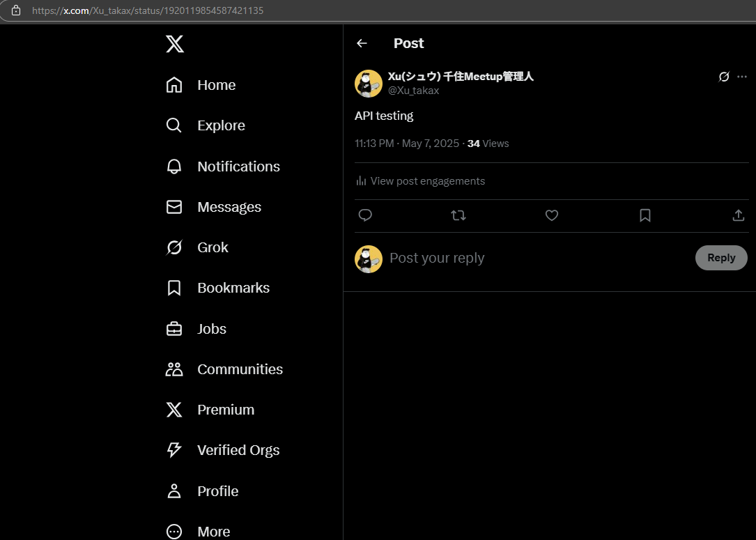Select Bookmarks in the navigation

233,288
